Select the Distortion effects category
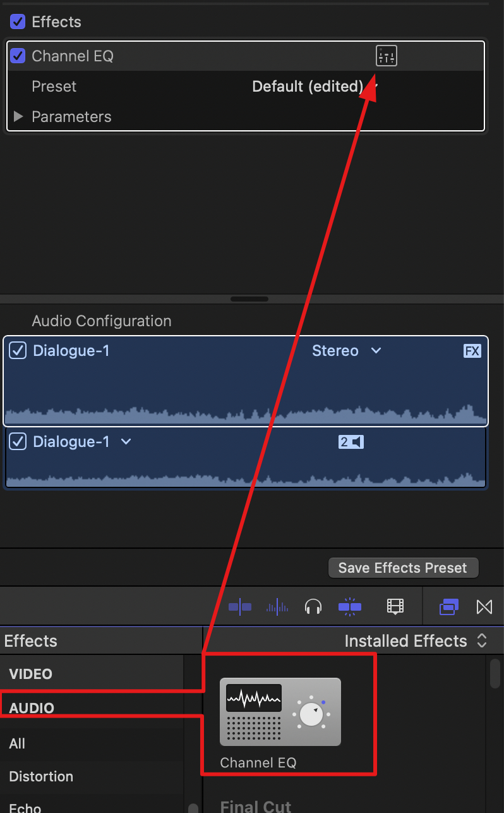Viewport: 504px width, 813px height. 41,776
